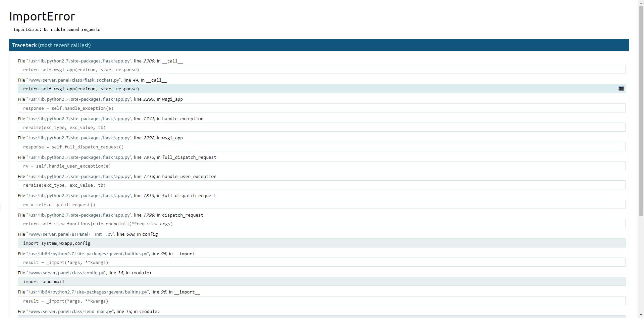Expand reraise line in the handle_exception frame

321,127
